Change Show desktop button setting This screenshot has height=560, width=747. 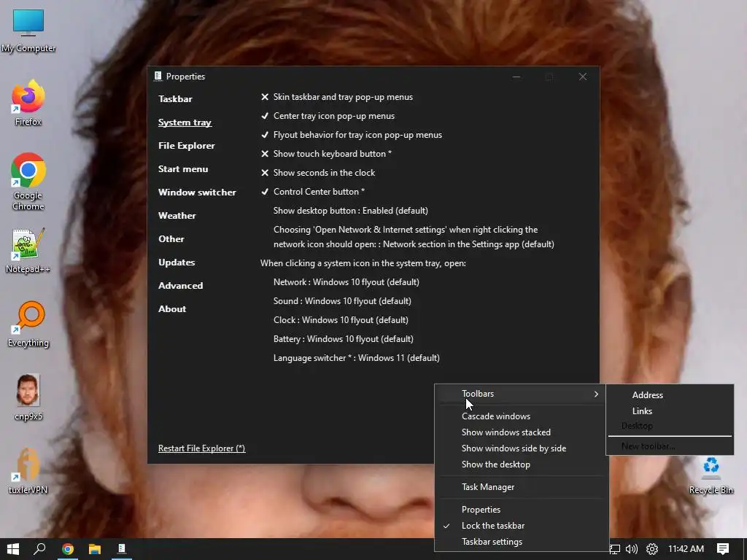[351, 211]
